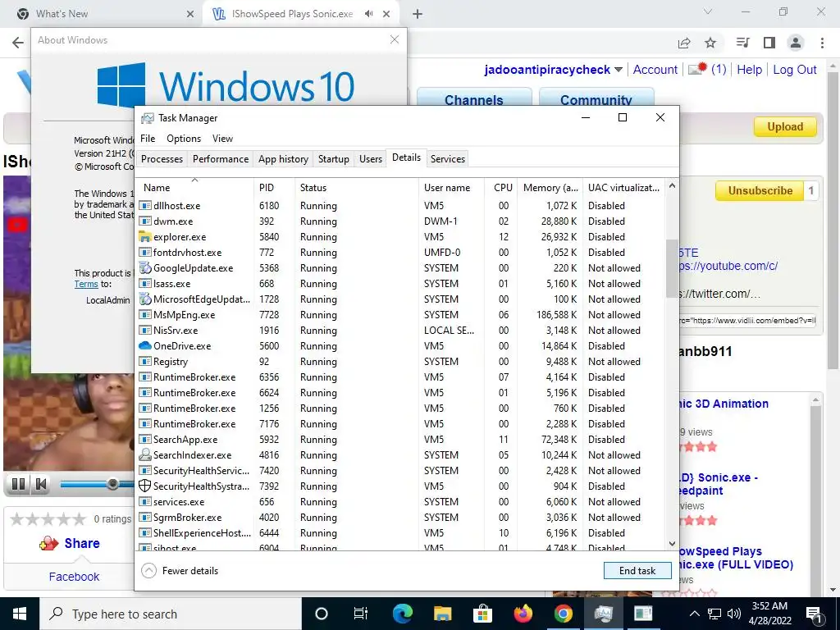Open the Cortana circle on the taskbar
The height and width of the screenshot is (630, 840).
[322, 614]
